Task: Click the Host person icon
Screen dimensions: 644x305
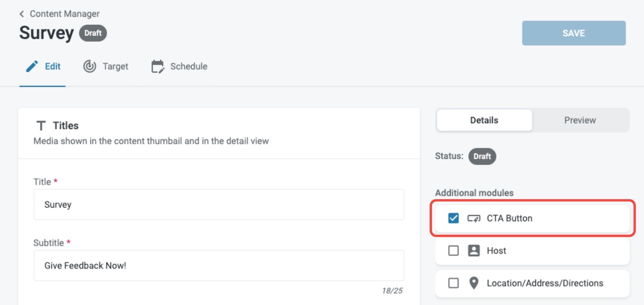Action: 474,251
